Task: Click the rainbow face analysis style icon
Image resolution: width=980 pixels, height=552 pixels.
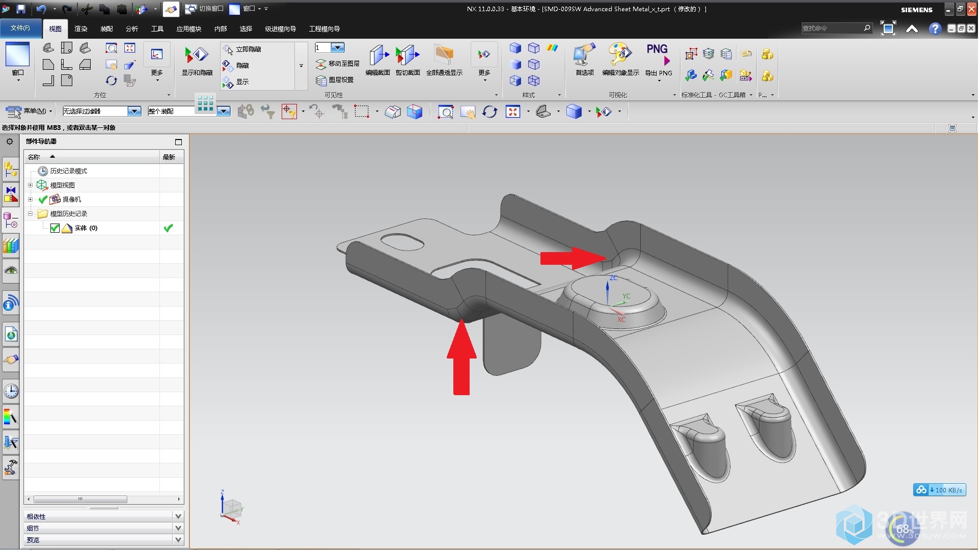Action: pyautogui.click(x=552, y=48)
